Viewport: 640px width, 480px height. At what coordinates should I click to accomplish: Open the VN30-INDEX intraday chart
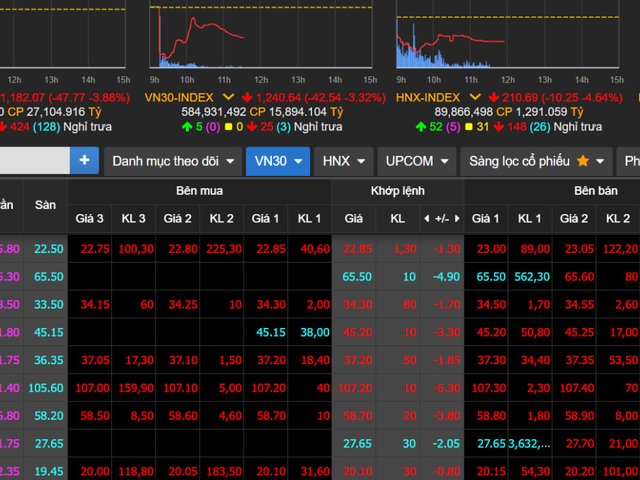(x=264, y=40)
